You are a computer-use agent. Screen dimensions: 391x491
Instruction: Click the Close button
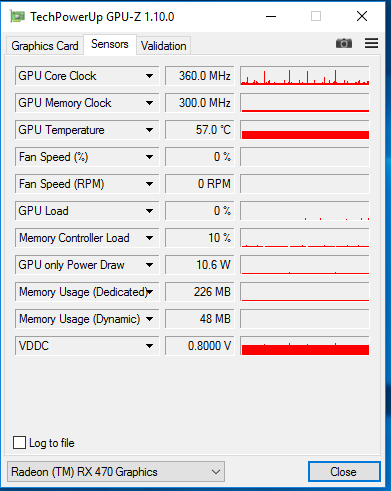[344, 472]
